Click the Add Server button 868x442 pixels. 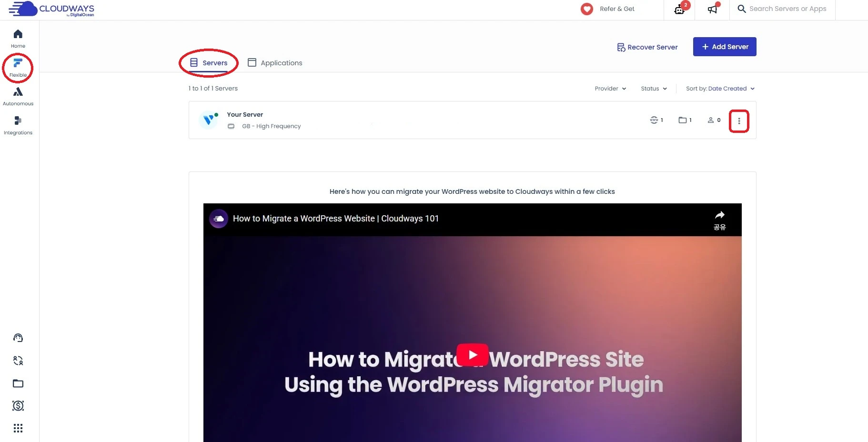[x=725, y=47]
